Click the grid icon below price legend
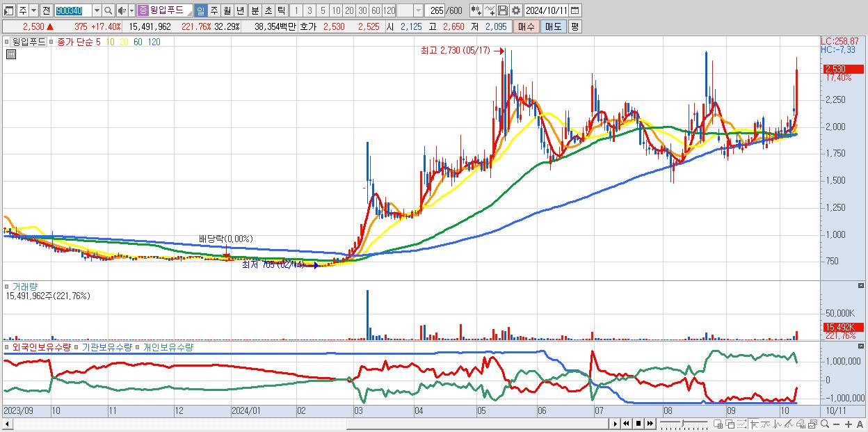 click(x=10, y=54)
